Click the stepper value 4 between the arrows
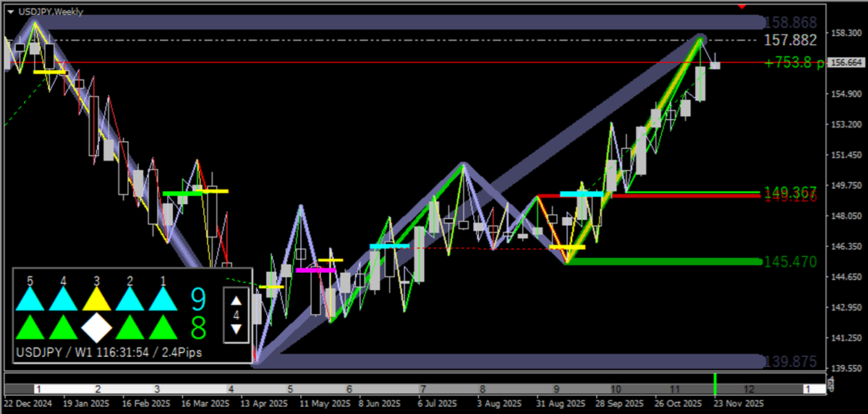This screenshot has height=414, width=868. pos(236,315)
